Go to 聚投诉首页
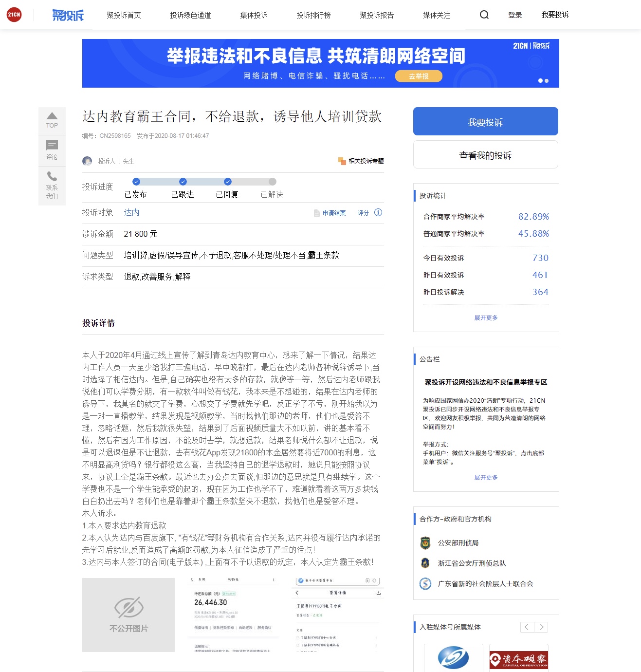Viewport: 641px width, 672px height. (x=124, y=15)
